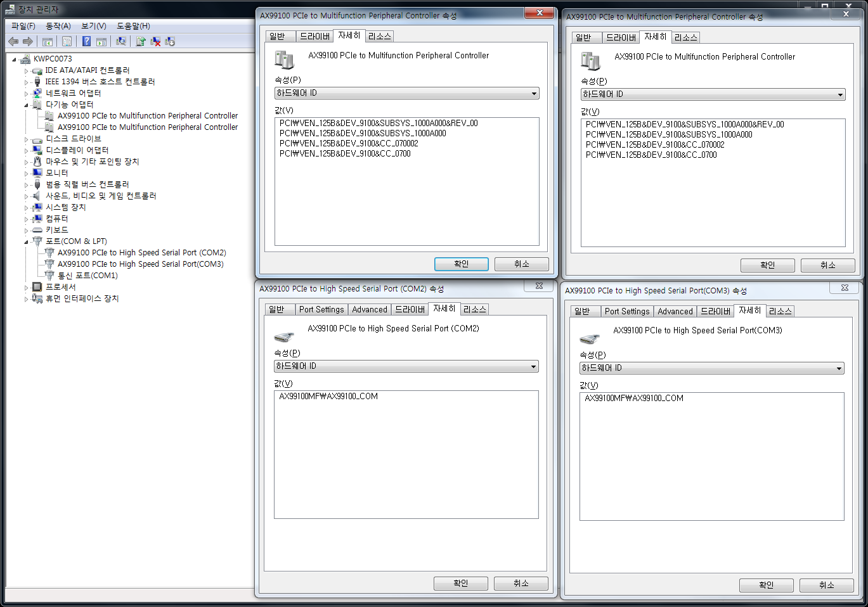Image resolution: width=868 pixels, height=607 pixels.
Task: Toggle the show/hide action pane toolbar icon
Action: click(x=101, y=41)
